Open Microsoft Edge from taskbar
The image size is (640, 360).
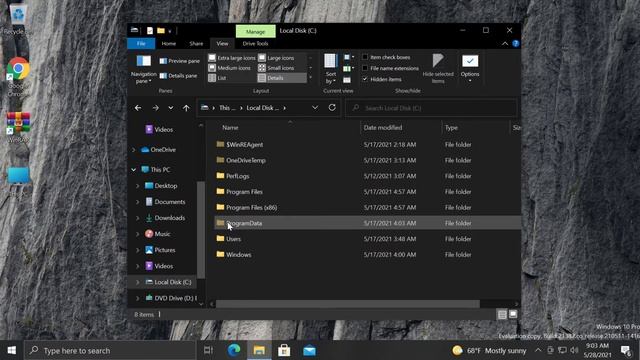click(x=234, y=350)
